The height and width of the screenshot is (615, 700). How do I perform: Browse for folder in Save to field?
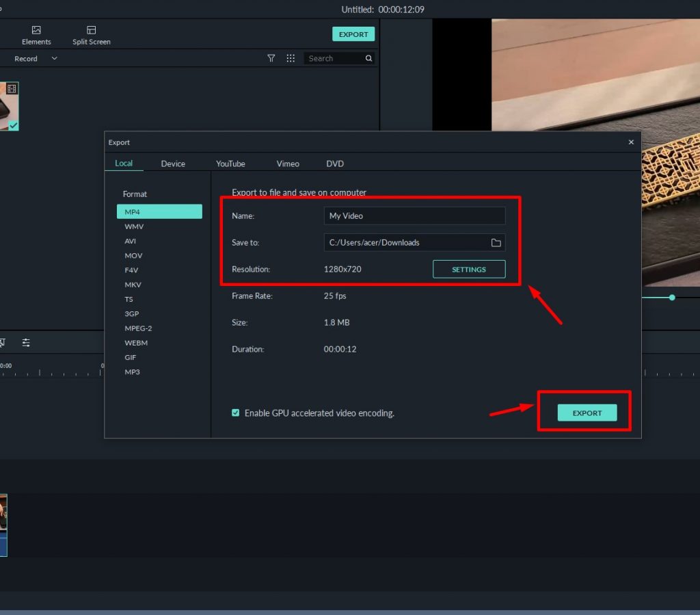tap(496, 243)
